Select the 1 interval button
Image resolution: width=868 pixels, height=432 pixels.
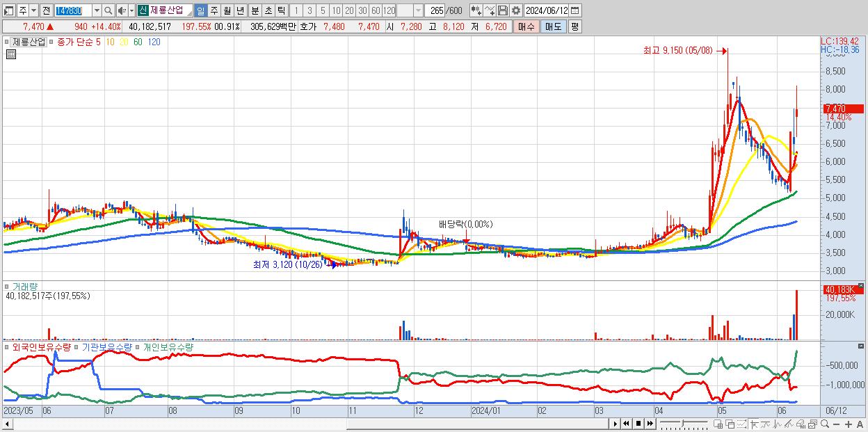tap(296, 10)
